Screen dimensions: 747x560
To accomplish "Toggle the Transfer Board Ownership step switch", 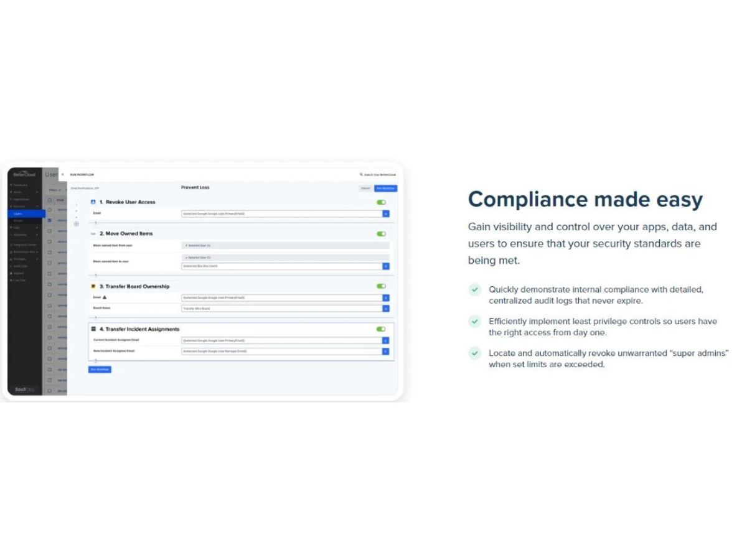I will point(381,286).
